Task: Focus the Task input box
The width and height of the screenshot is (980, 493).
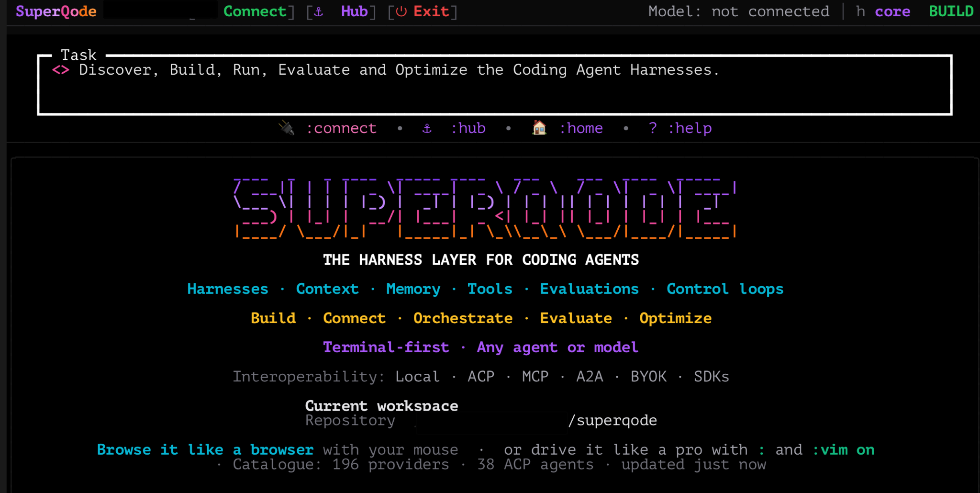Action: click(x=495, y=85)
